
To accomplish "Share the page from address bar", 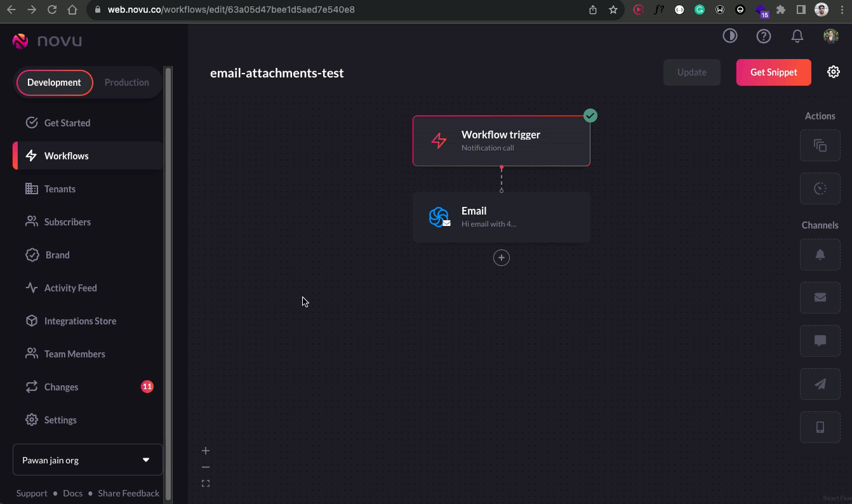I will pyautogui.click(x=593, y=10).
